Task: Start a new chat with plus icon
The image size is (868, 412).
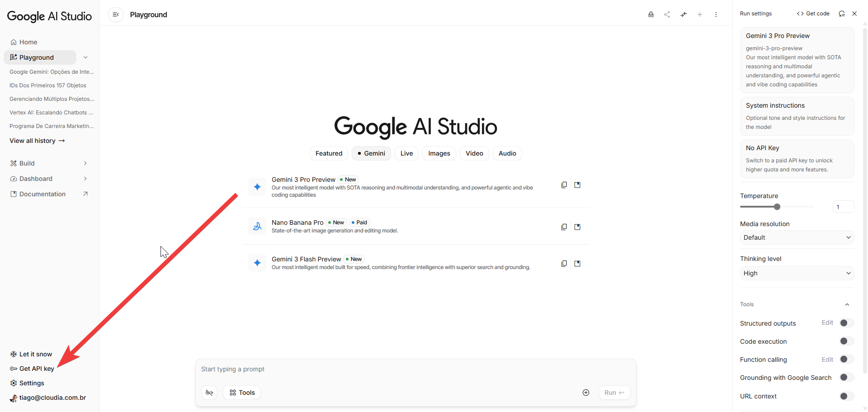Action: 700,14
